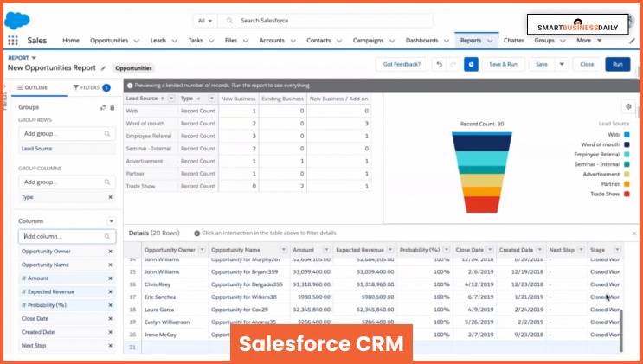Switch to the Outline panel tab
Viewport: 643px width, 364px height.
point(32,87)
